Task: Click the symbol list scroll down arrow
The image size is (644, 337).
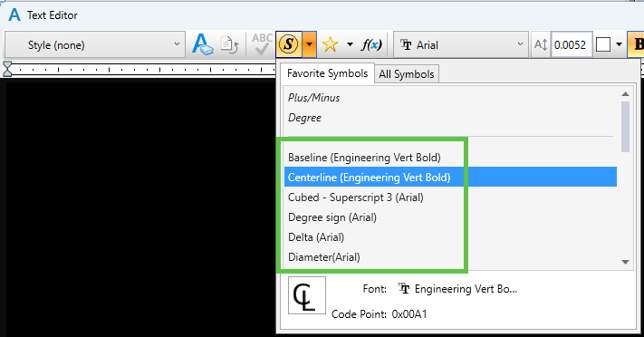Action: [x=626, y=262]
